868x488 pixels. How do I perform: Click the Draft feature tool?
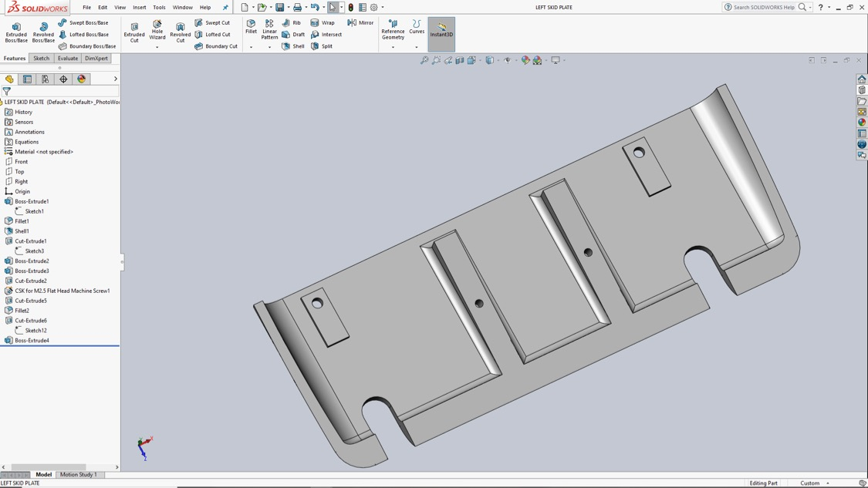point(293,34)
